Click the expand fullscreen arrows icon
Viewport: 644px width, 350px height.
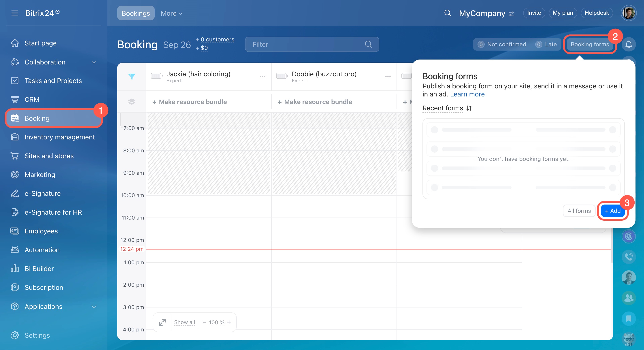pos(162,322)
